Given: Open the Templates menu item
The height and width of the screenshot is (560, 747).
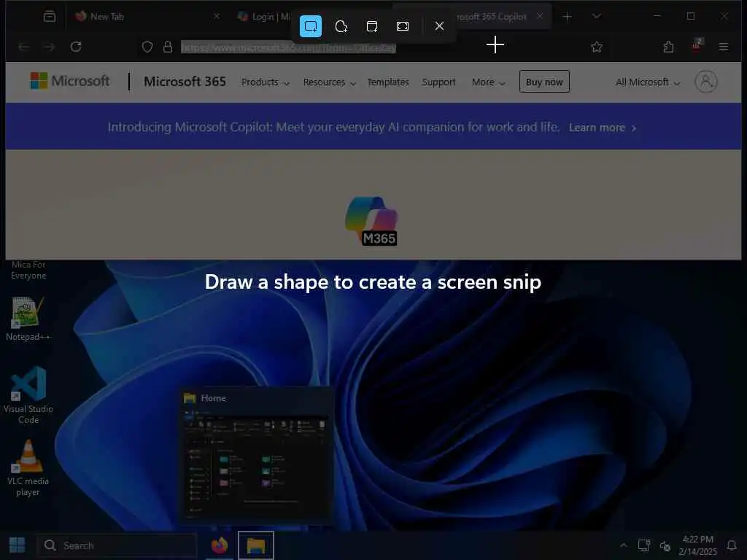Looking at the screenshot, I should click(x=388, y=82).
